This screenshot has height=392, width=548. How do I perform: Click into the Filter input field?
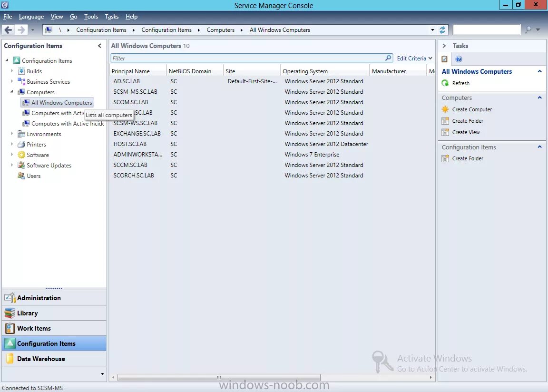coord(247,59)
